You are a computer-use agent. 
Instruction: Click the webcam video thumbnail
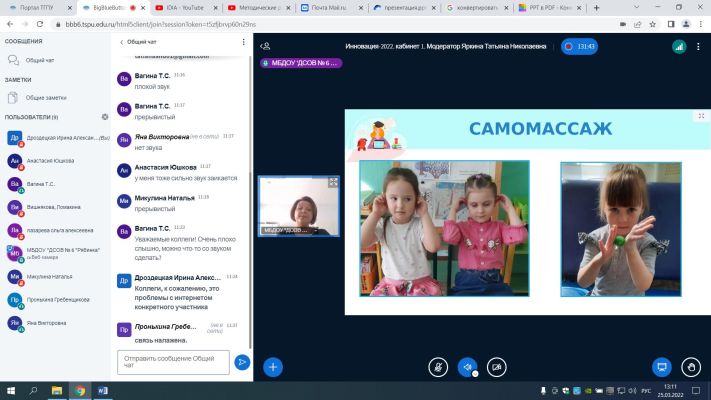[299, 206]
